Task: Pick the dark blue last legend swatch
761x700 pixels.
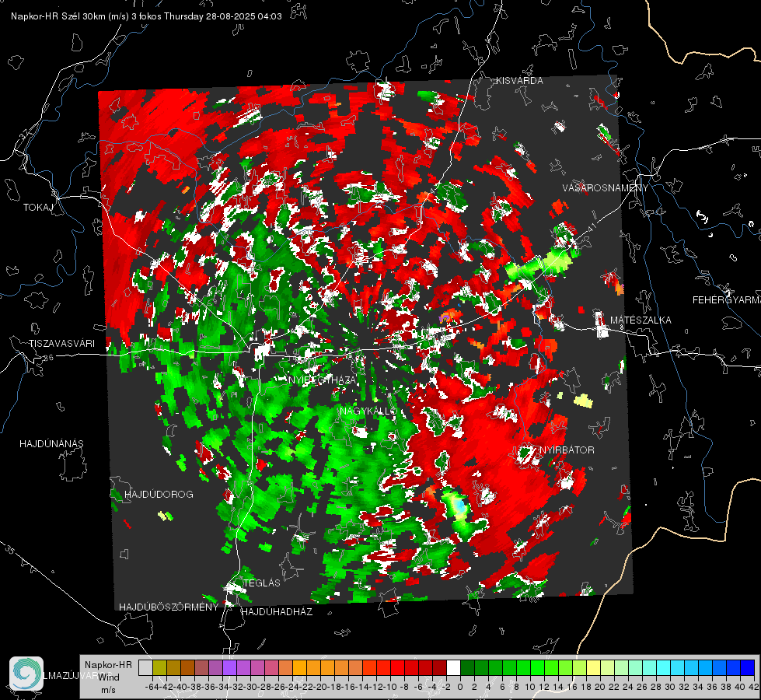Action: (x=748, y=667)
